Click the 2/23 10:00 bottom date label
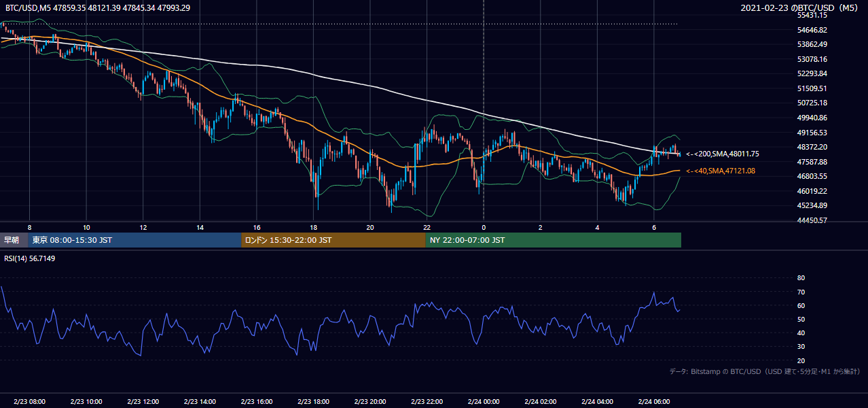The image size is (868, 408). (x=86, y=401)
